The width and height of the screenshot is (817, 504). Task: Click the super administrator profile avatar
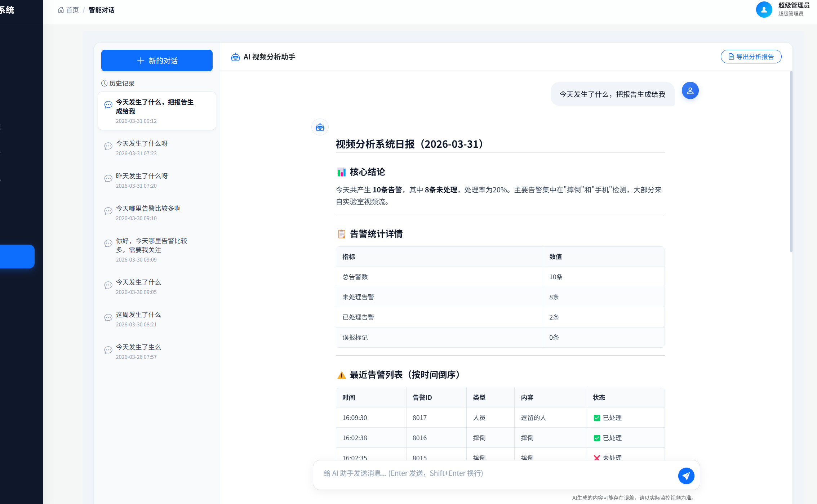coord(764,9)
